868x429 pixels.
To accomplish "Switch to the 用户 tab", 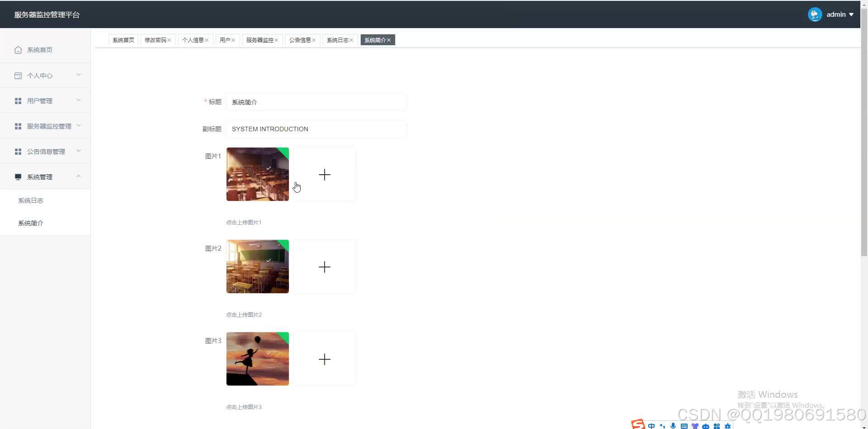I will [x=225, y=40].
